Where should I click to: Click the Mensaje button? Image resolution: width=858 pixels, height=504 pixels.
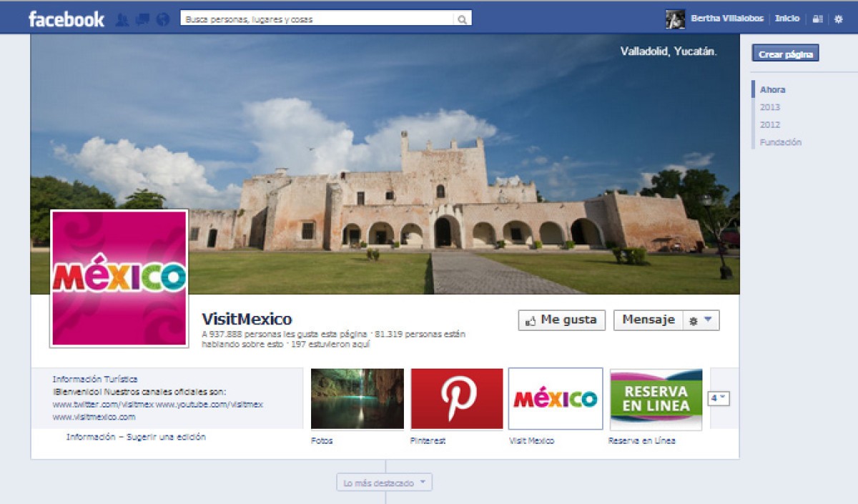click(x=649, y=320)
